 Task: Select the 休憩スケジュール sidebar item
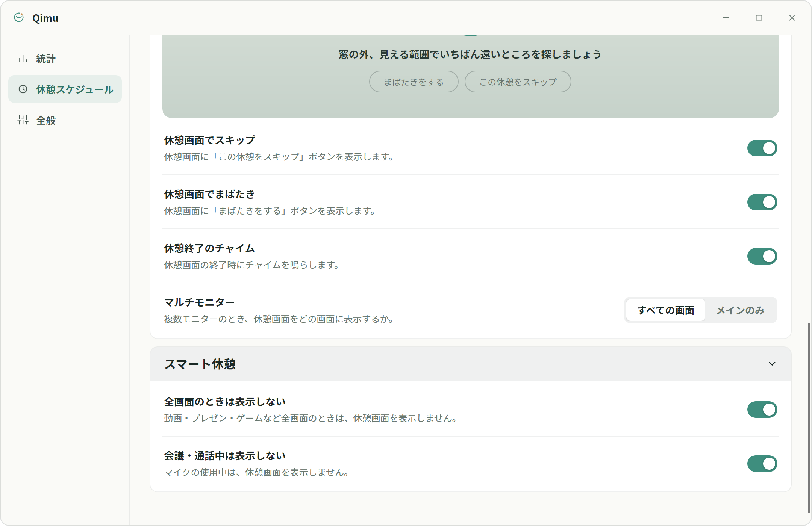65,89
